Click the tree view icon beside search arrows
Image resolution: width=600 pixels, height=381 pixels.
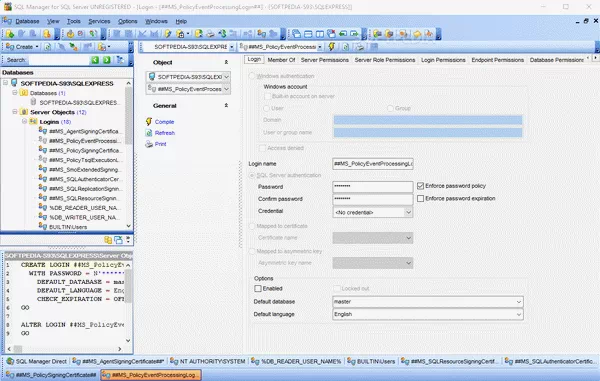click(x=120, y=60)
